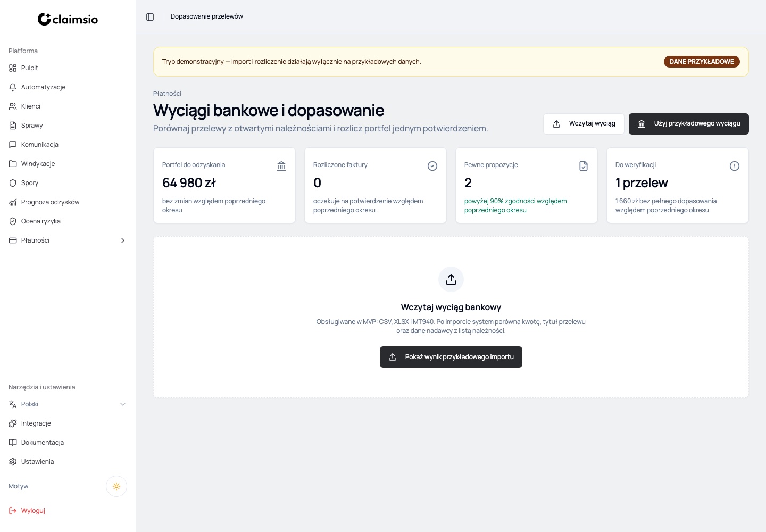Navigate to Sprawy
This screenshot has height=532, width=766.
[68, 126]
